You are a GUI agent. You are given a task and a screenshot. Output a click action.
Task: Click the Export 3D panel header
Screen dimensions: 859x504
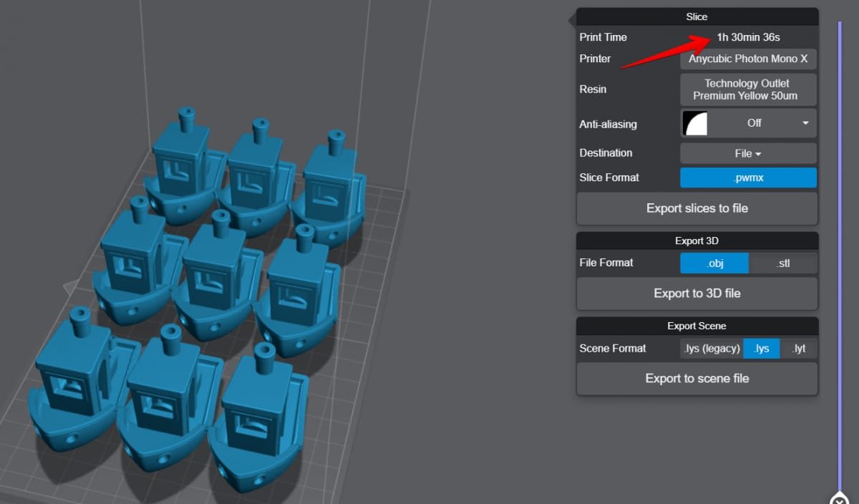[x=697, y=241]
